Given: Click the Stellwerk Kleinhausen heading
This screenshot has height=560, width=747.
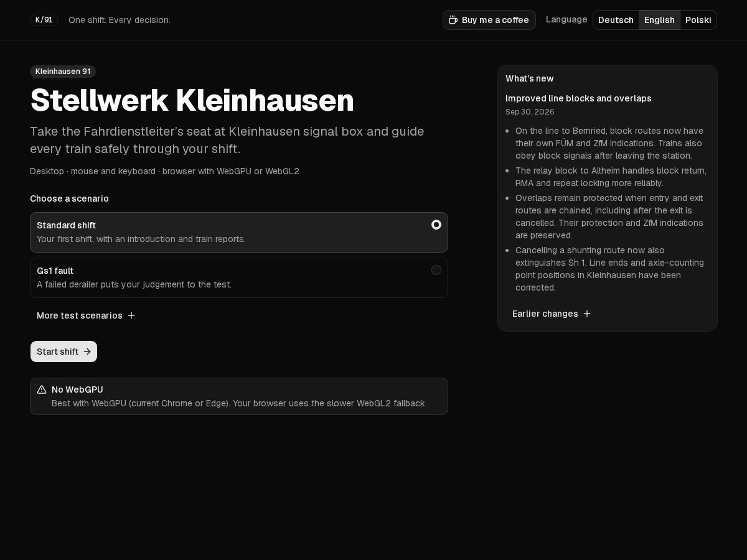Looking at the screenshot, I should tap(192, 100).
